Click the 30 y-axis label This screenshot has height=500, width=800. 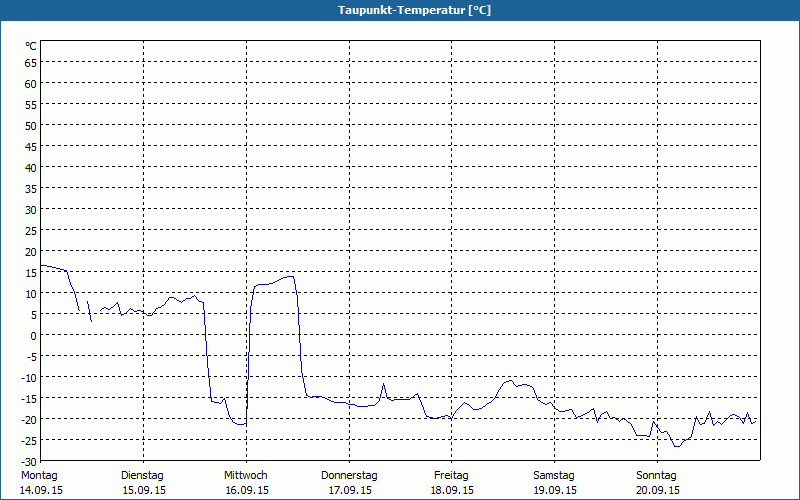pos(31,210)
